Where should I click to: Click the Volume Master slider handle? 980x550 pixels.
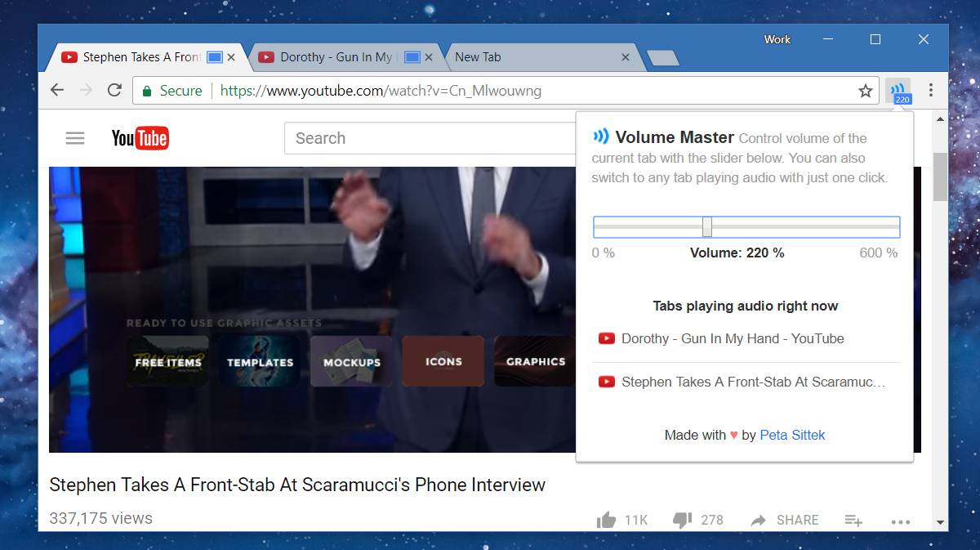click(x=707, y=226)
